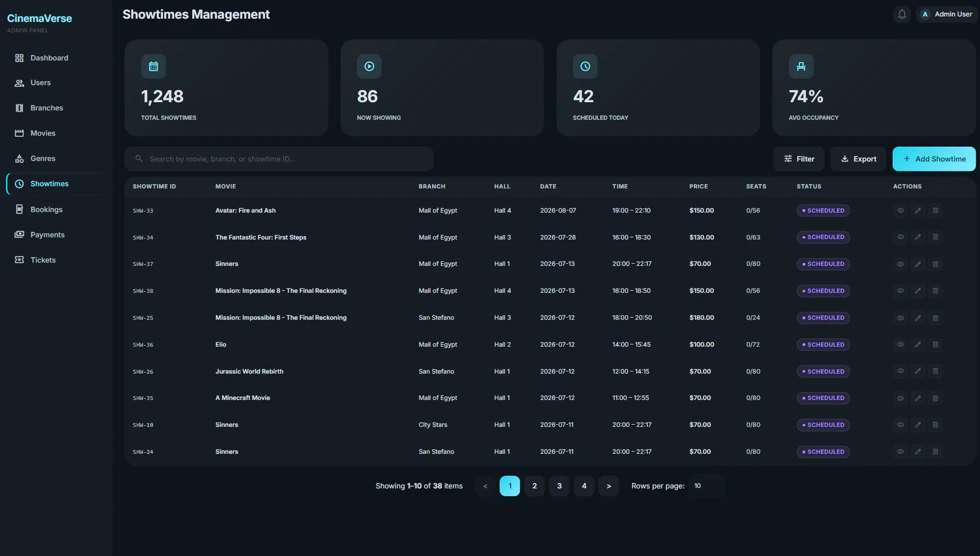Edit showtime SHW-25 with pencil icon
The image size is (980, 556).
coord(918,318)
